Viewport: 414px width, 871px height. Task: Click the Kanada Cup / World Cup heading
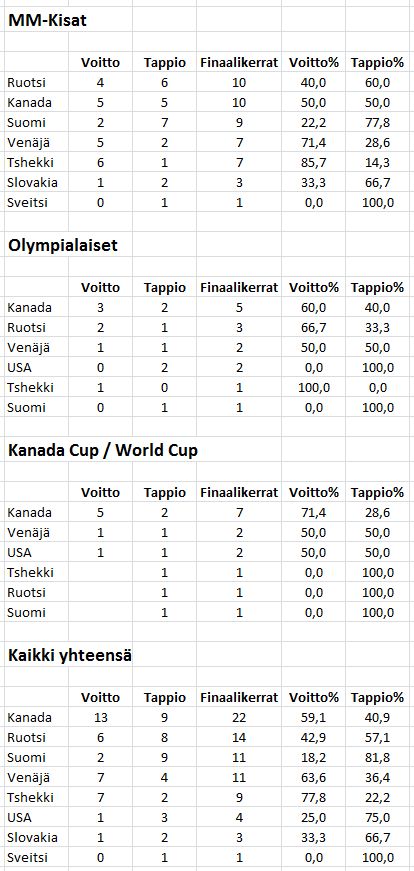point(102,450)
